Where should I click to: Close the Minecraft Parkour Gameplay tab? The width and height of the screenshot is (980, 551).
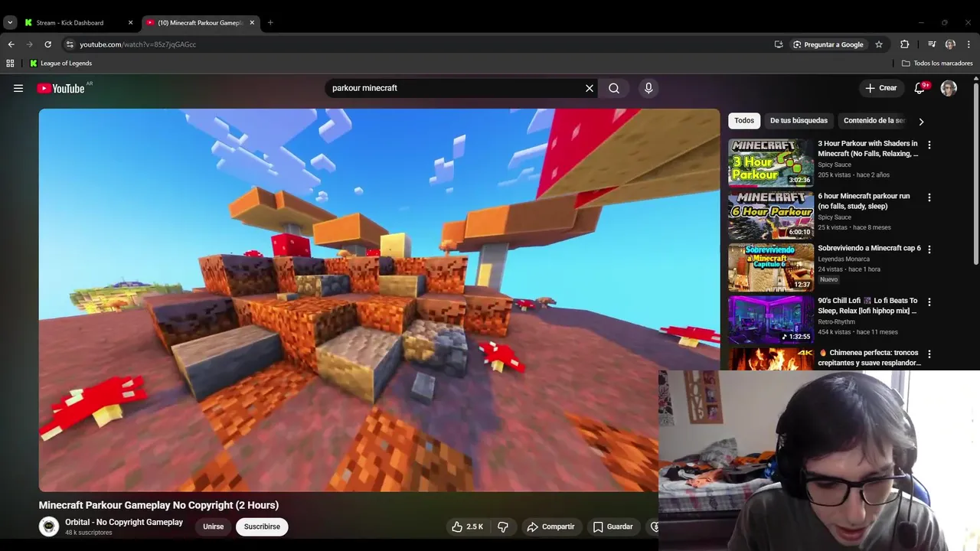point(252,23)
